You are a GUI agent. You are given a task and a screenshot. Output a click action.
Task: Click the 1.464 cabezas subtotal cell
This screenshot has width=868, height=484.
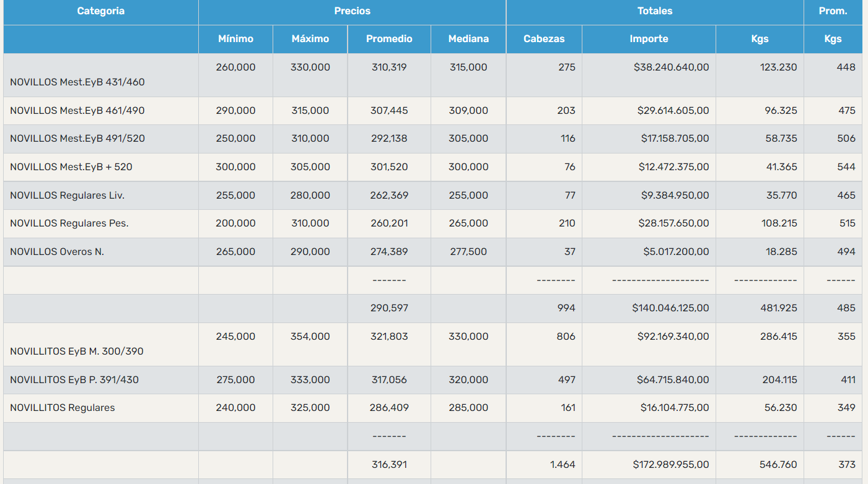click(563, 465)
